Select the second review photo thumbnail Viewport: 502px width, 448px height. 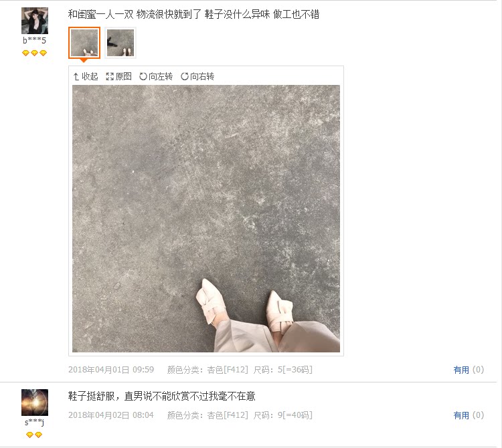coord(120,43)
